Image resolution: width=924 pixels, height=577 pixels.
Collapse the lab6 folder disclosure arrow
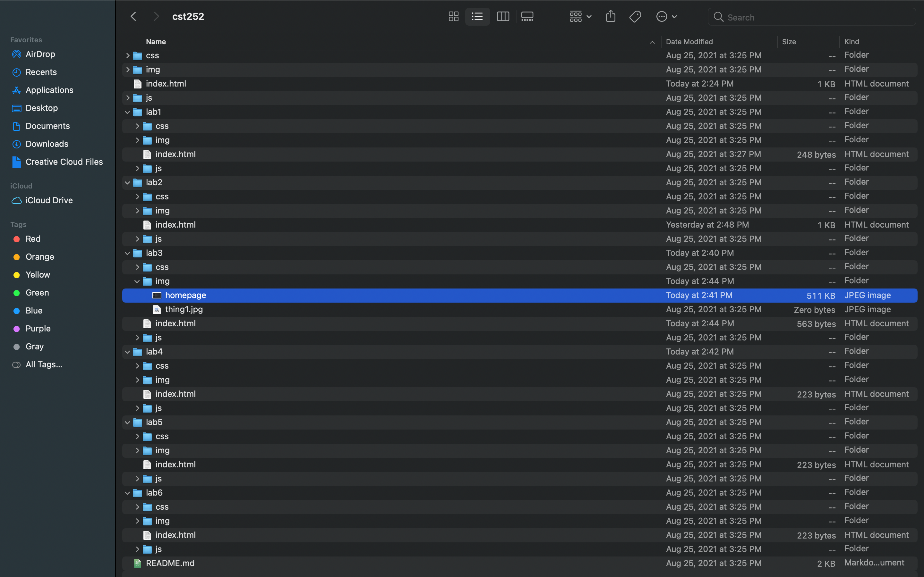click(127, 493)
